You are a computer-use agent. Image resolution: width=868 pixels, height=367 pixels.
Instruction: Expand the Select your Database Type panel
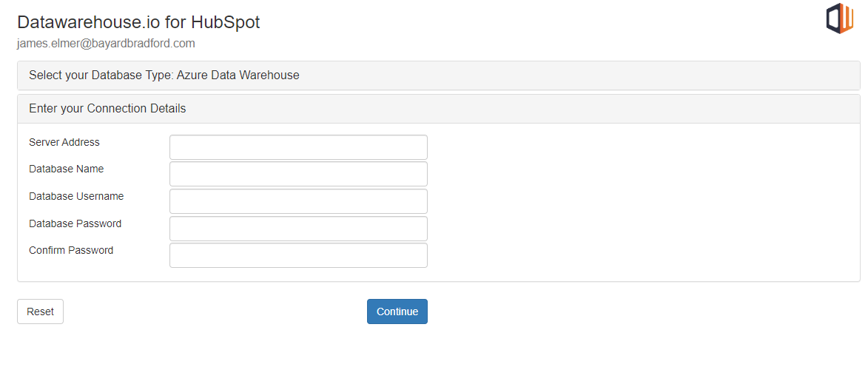(x=438, y=75)
